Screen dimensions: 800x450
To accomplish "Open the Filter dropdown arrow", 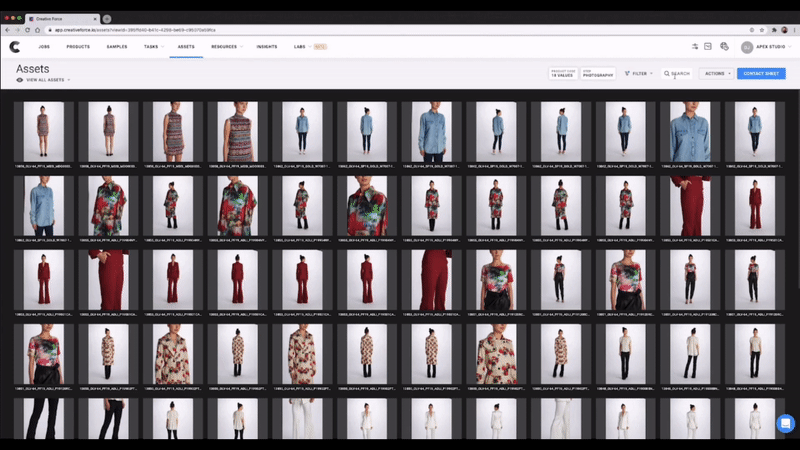I will pos(651,73).
